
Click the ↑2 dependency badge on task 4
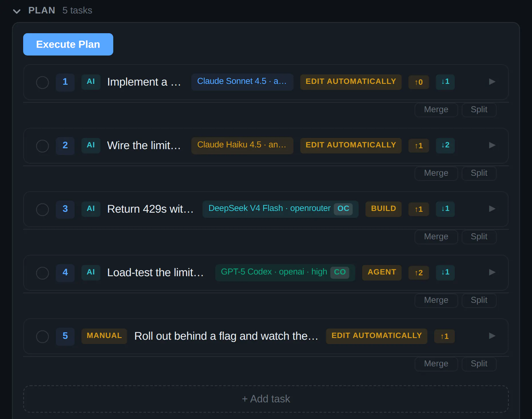click(419, 273)
